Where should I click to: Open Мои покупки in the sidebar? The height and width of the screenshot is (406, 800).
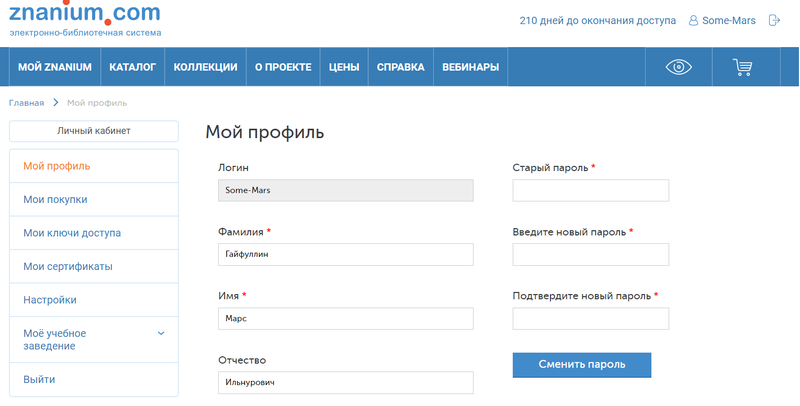[55, 199]
